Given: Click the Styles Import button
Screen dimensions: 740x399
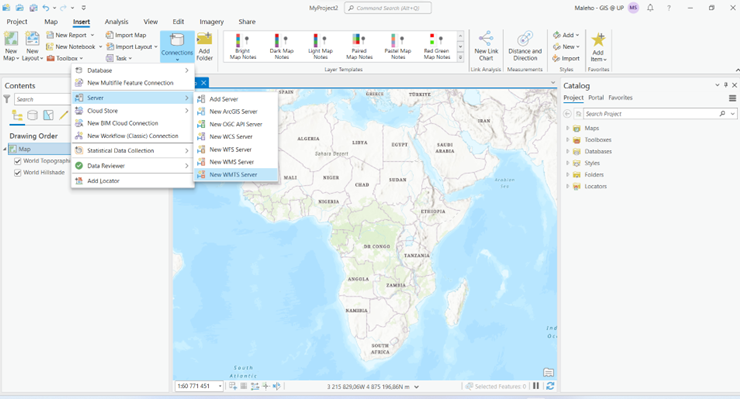Looking at the screenshot, I should pyautogui.click(x=566, y=59).
